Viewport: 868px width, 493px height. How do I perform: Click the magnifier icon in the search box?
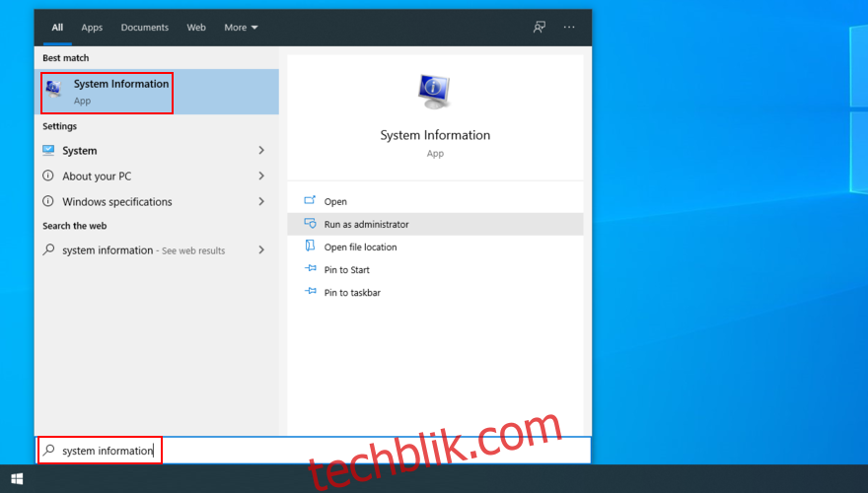pos(49,450)
